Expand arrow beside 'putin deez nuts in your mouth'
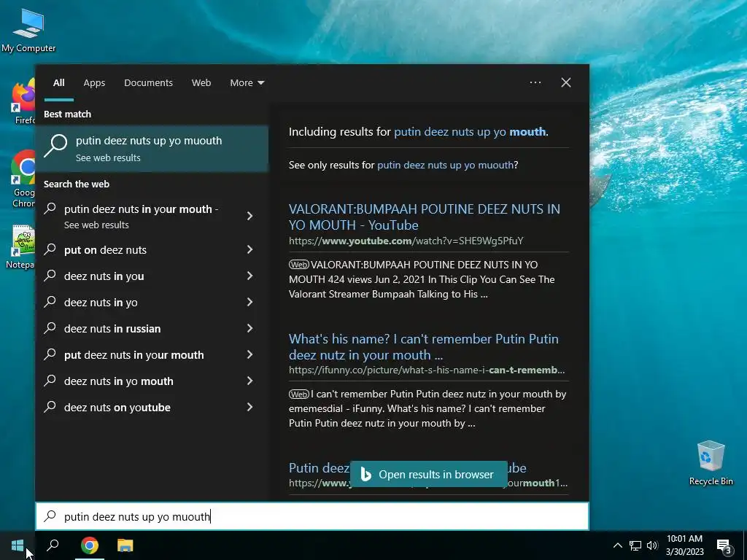This screenshot has height=560, width=747. pyautogui.click(x=250, y=216)
